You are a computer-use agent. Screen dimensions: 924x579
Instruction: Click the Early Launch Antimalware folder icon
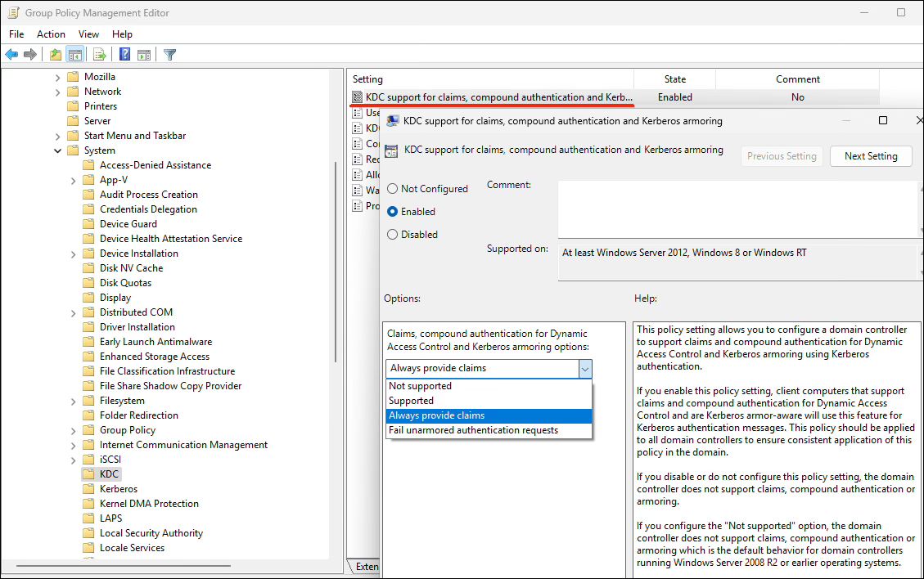(88, 342)
